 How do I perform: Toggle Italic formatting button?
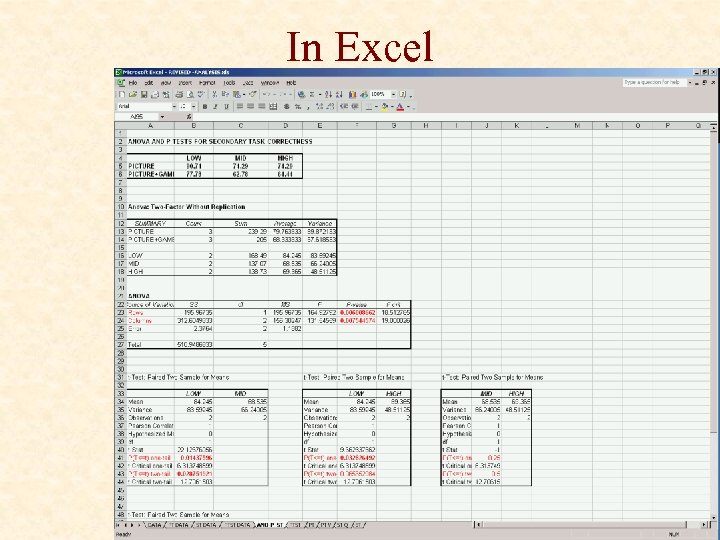215,107
